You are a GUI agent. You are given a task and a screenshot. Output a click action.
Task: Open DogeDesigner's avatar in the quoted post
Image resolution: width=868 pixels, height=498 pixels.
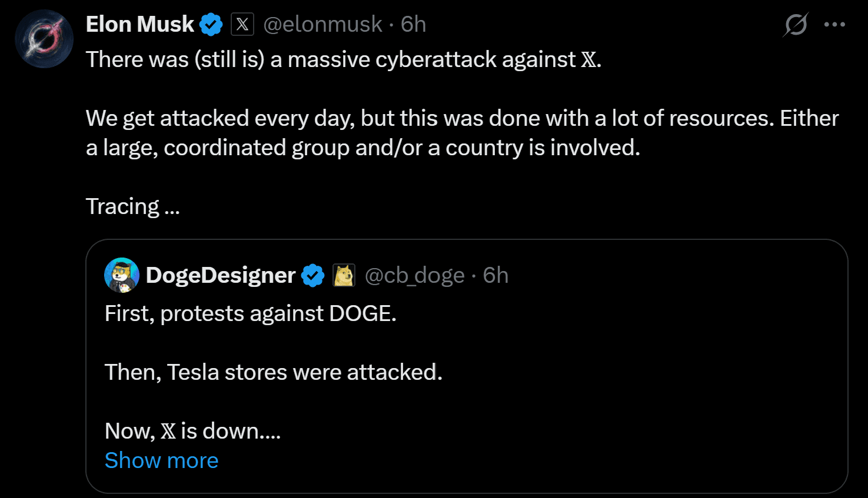click(122, 275)
